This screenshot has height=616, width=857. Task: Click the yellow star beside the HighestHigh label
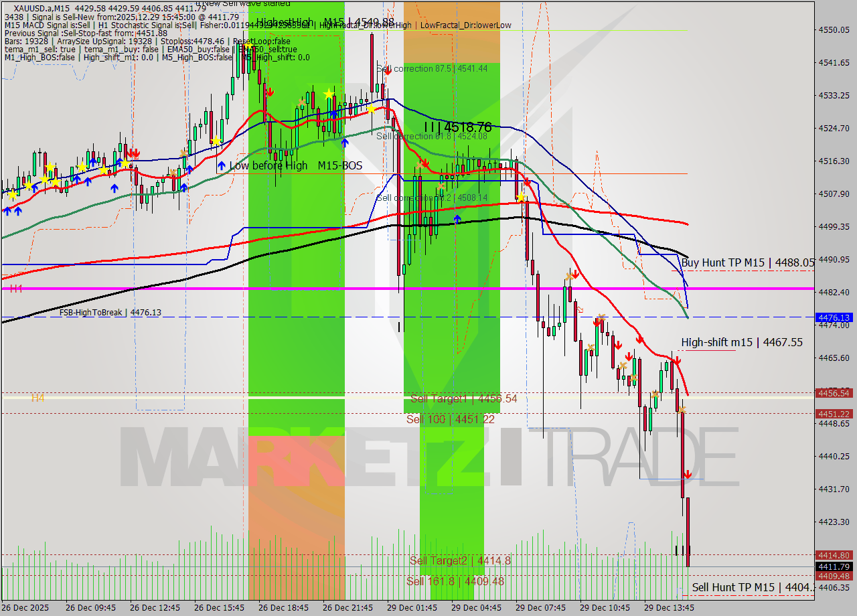pyautogui.click(x=329, y=94)
